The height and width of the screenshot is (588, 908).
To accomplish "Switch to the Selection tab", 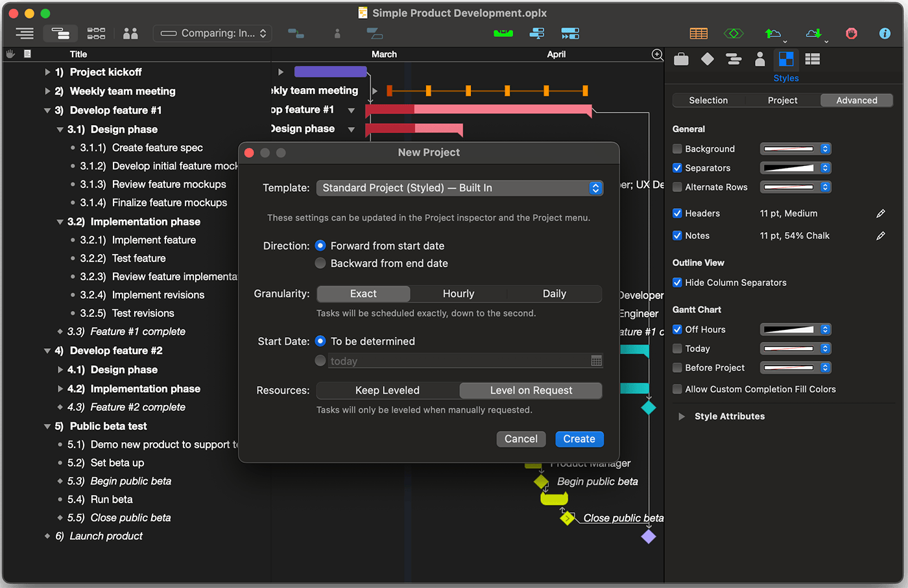I will point(708,100).
